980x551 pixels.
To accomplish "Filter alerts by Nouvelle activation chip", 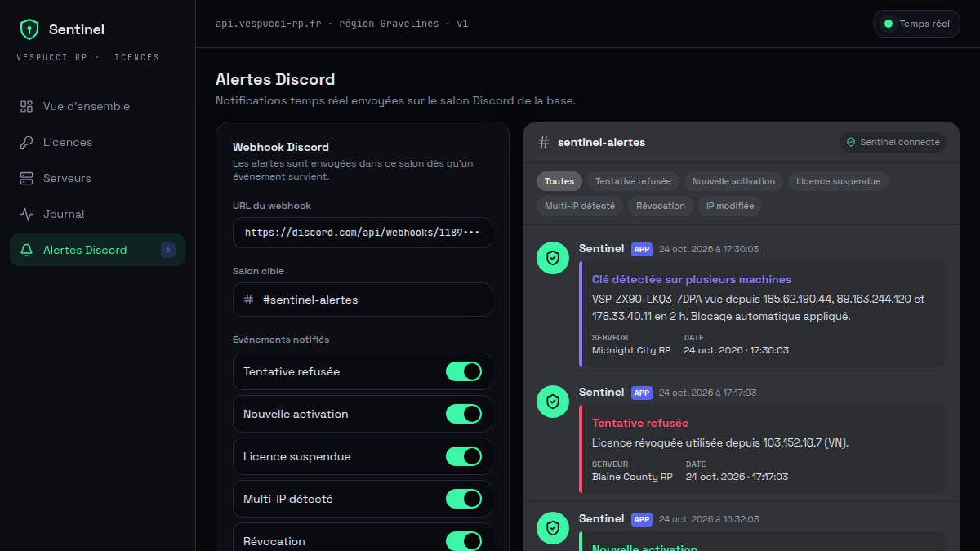I will [x=733, y=181].
